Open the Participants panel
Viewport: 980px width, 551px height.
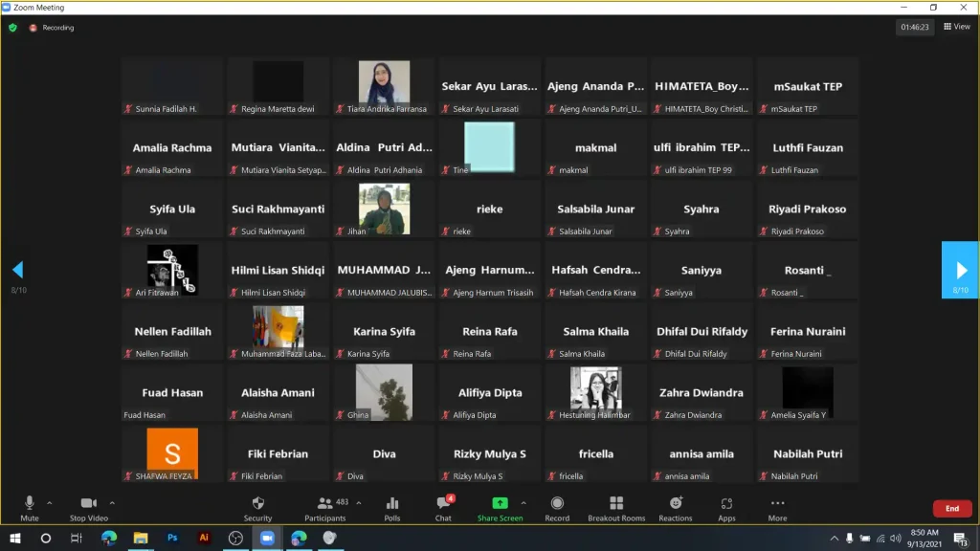pos(325,509)
